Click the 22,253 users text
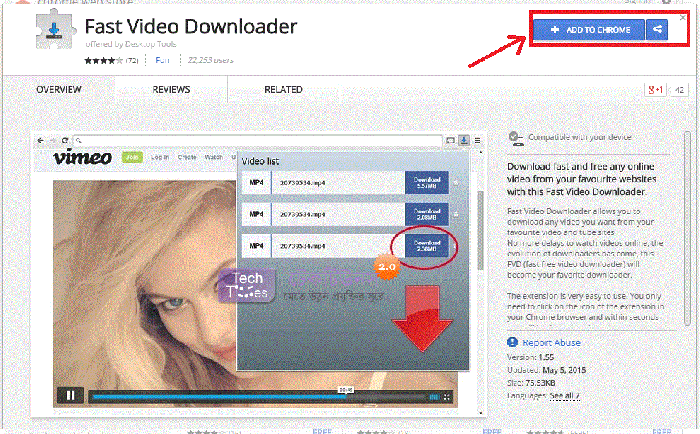 point(210,60)
